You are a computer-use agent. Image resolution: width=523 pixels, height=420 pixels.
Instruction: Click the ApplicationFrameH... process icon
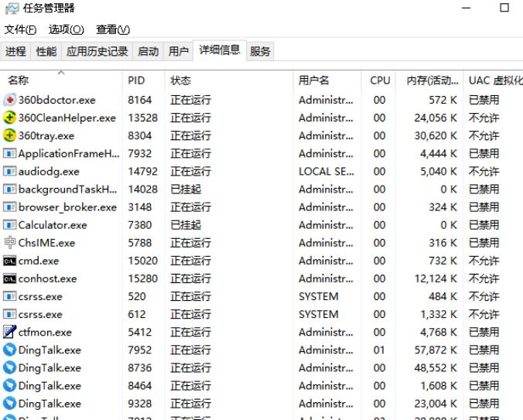[10, 153]
